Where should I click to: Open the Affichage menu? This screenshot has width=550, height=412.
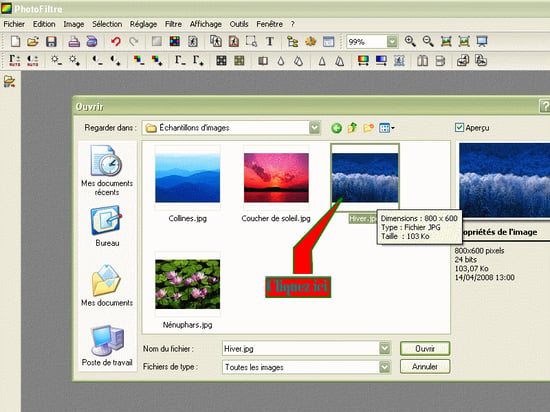coord(206,24)
